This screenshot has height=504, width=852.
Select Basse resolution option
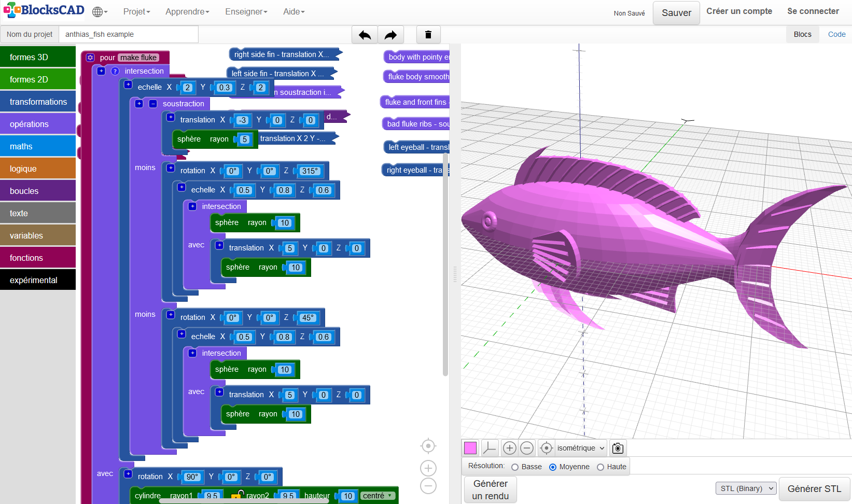(515, 467)
